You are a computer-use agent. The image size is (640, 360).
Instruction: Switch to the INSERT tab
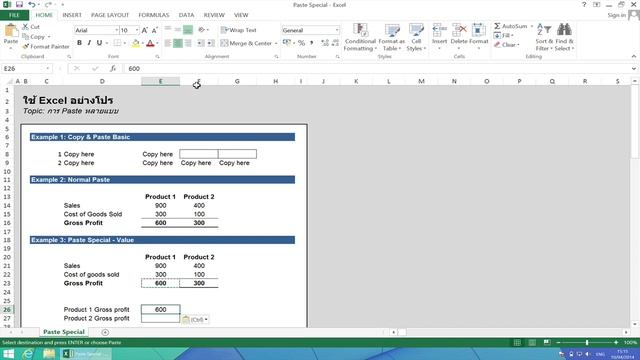pyautogui.click(x=72, y=15)
